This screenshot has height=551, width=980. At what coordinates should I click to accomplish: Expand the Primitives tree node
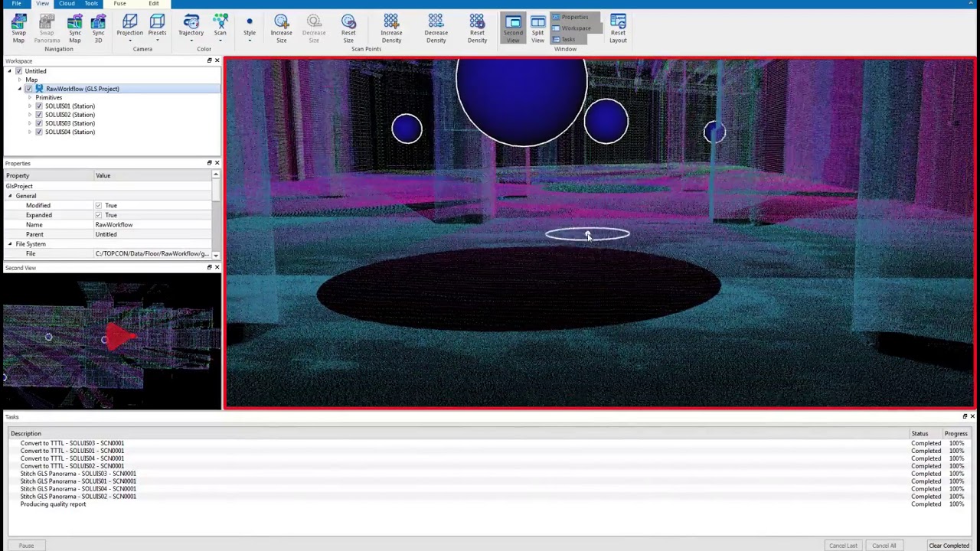click(x=29, y=97)
